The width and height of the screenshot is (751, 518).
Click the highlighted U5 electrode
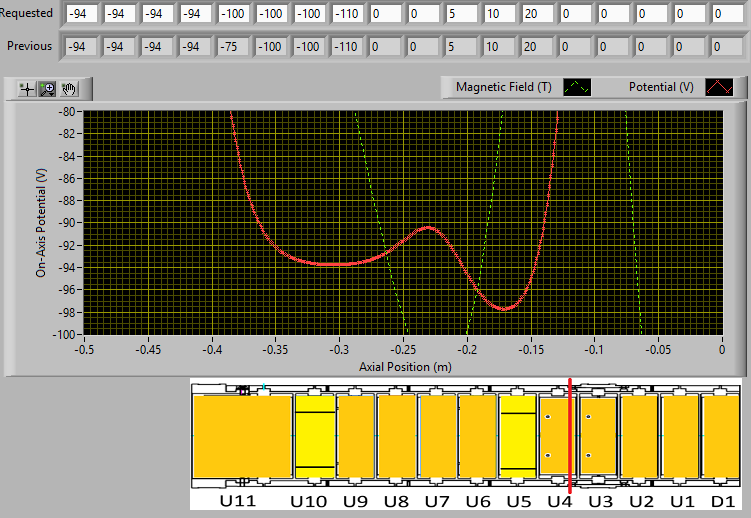[x=518, y=436]
